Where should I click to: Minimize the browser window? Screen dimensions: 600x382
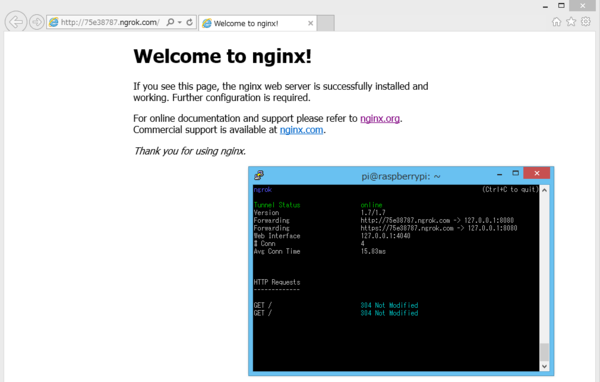pos(545,6)
